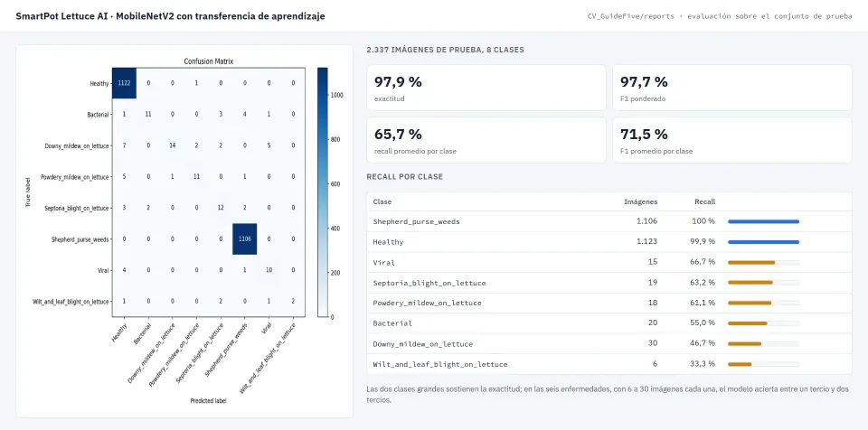Select the Bacterial class row
This screenshot has height=430, width=868.
(x=609, y=323)
